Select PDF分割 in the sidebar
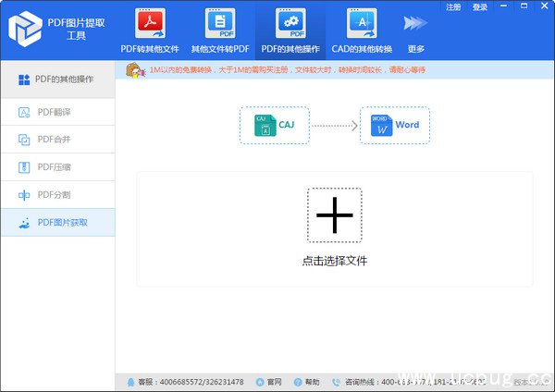The image size is (555, 392). pos(57,194)
